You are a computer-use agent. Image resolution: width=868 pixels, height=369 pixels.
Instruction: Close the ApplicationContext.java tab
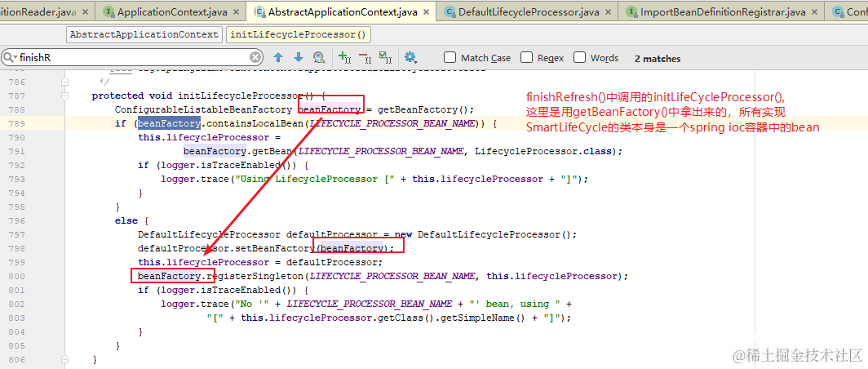tap(235, 12)
